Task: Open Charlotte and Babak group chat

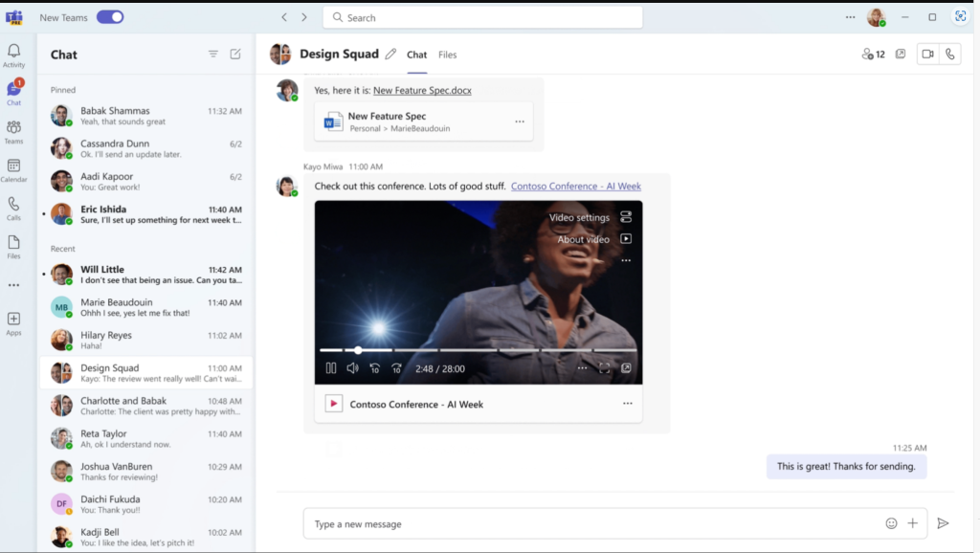Action: 146,407
